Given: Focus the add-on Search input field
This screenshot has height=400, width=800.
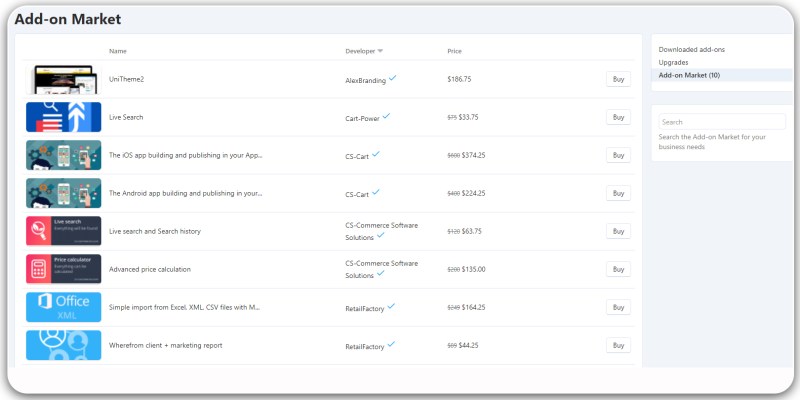Looking at the screenshot, I should [x=721, y=122].
